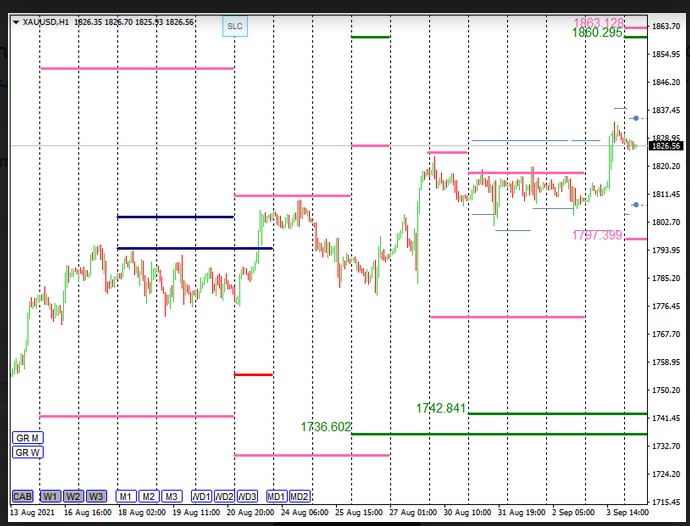Toggle the GR W button

(x=28, y=452)
